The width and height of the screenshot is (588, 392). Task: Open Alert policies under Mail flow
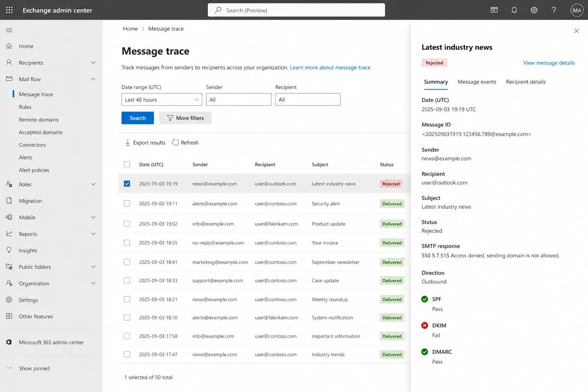click(34, 170)
